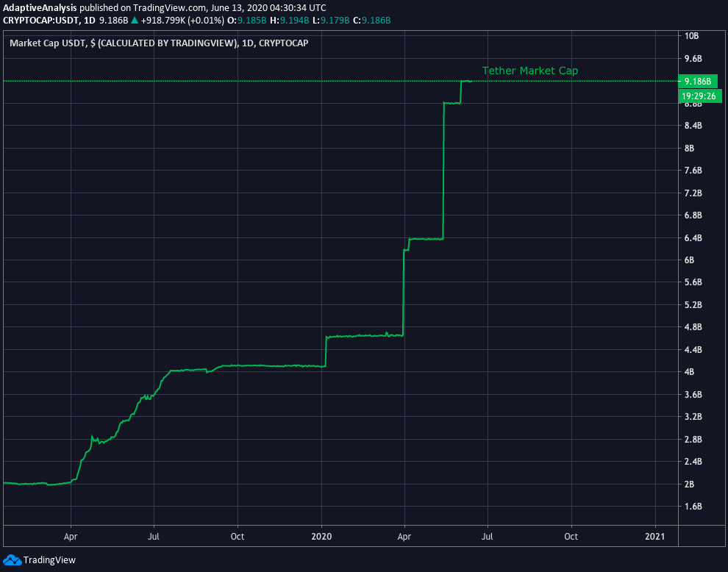Click the CRYPTOCAP:USDT symbol label
Image resolution: width=728 pixels, height=572 pixels.
(x=41, y=21)
